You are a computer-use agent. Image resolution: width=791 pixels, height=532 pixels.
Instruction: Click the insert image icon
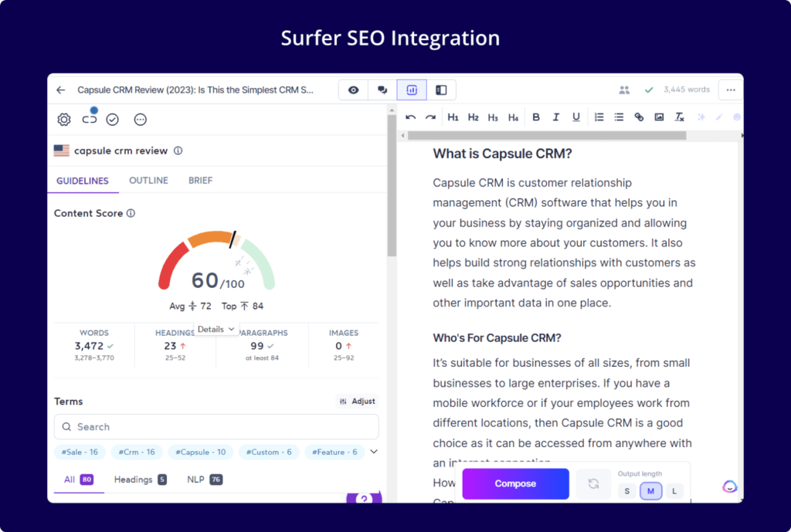659,117
